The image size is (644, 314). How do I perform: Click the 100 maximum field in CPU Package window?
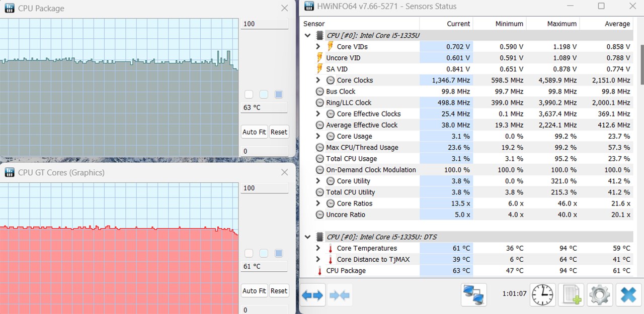click(x=265, y=24)
